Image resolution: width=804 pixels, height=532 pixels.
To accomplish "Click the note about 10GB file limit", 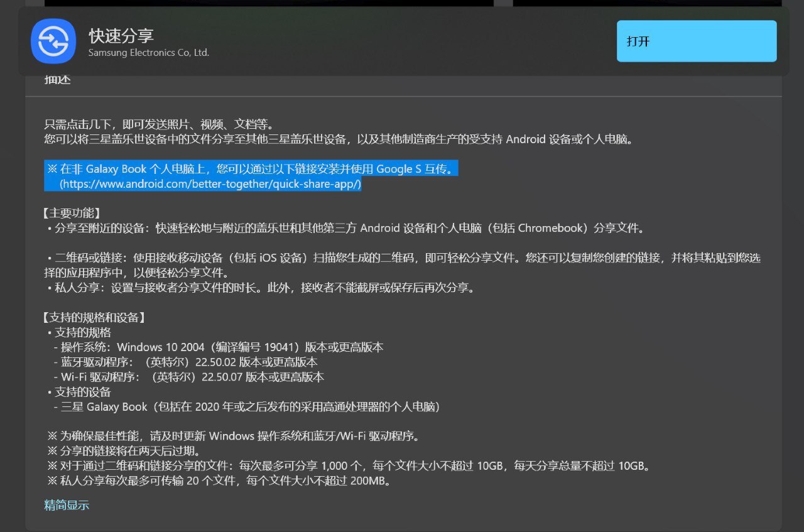I will pyautogui.click(x=349, y=466).
